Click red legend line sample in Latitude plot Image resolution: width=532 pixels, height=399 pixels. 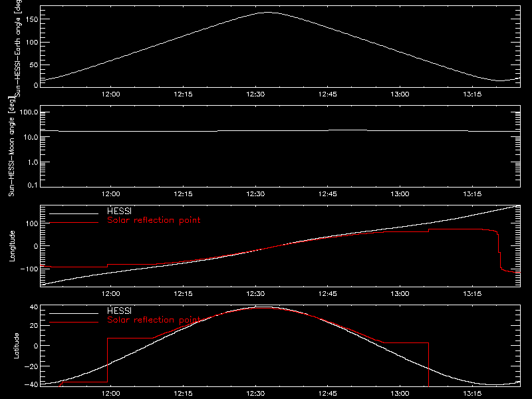coord(74,323)
